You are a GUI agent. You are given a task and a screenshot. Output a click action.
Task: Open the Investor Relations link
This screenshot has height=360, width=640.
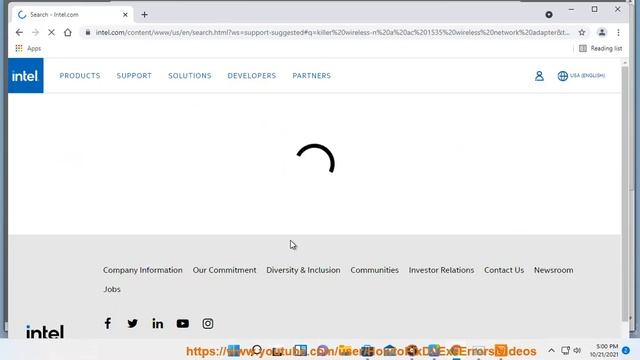coord(441,270)
